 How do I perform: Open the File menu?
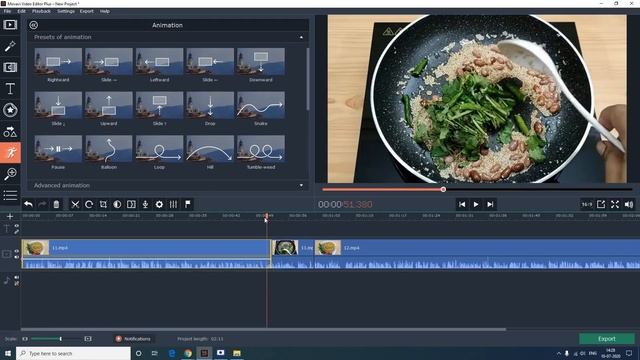(x=7, y=11)
